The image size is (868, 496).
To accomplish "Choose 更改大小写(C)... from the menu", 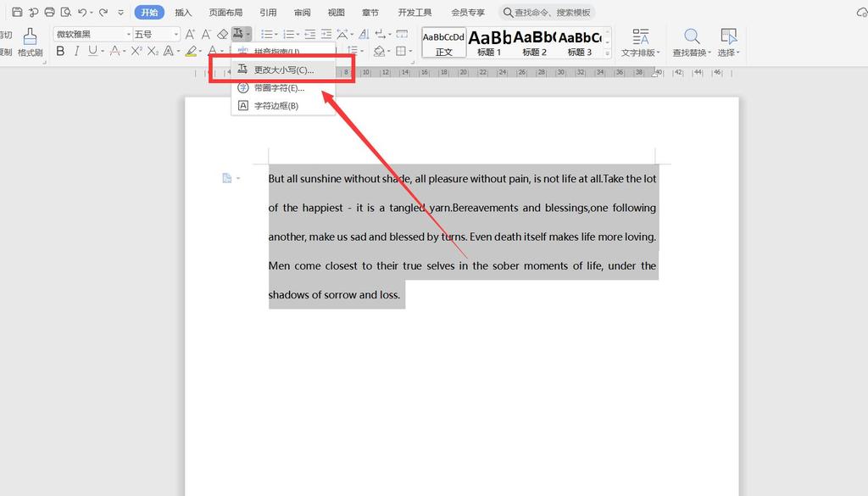I will tap(283, 70).
